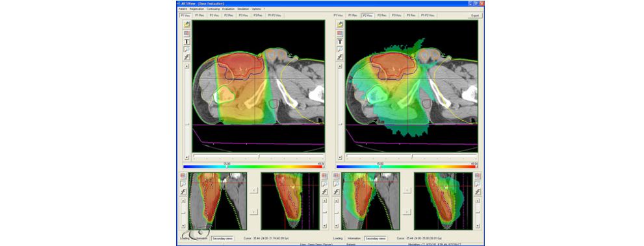Select the function curve tool in right panel

340,57
